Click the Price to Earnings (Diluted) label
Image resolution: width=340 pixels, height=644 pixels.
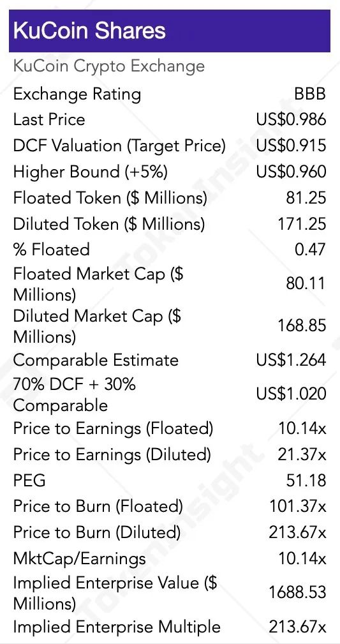(112, 454)
